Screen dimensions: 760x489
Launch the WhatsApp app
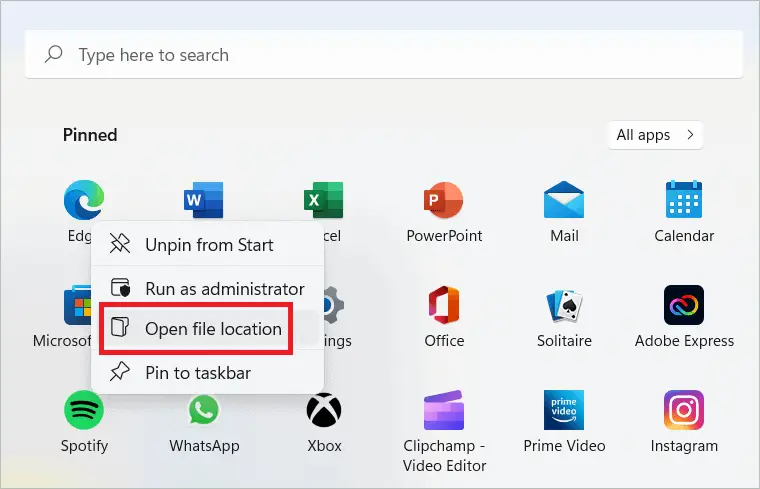pyautogui.click(x=204, y=410)
